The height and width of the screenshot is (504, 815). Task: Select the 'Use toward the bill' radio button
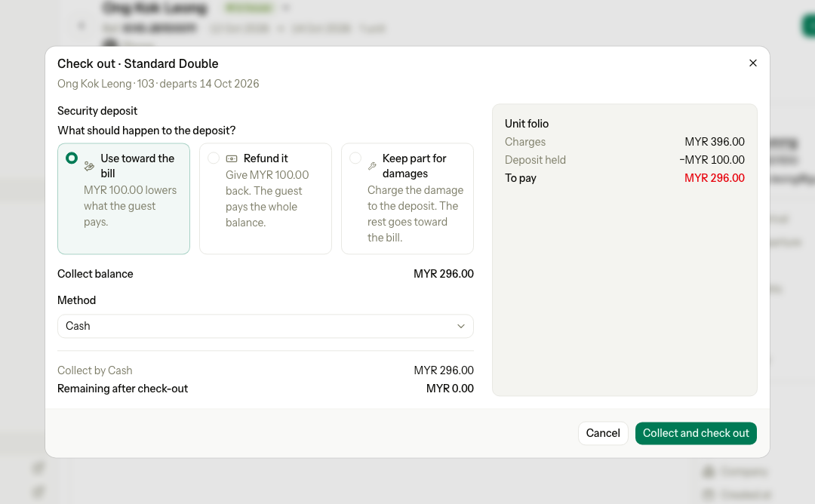72,158
